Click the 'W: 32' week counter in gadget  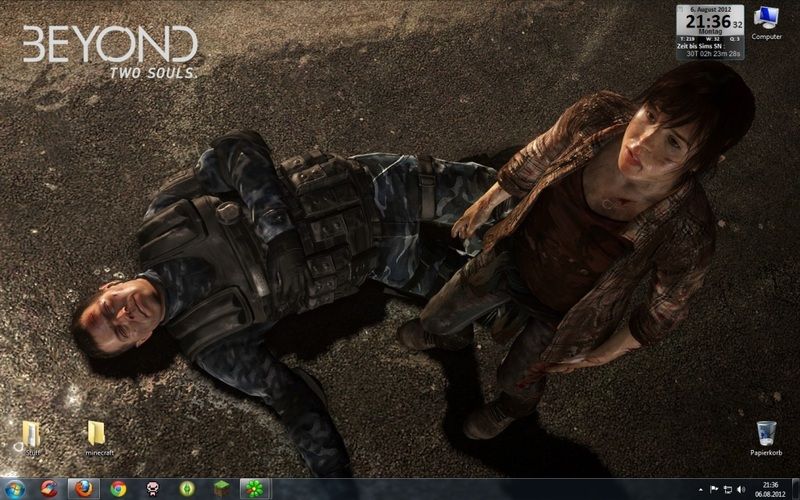[x=712, y=39]
